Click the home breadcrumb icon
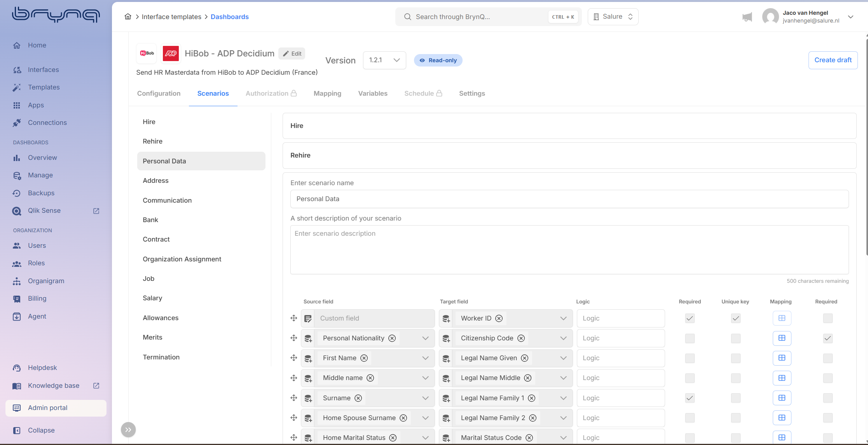The height and width of the screenshot is (445, 868). point(127,17)
